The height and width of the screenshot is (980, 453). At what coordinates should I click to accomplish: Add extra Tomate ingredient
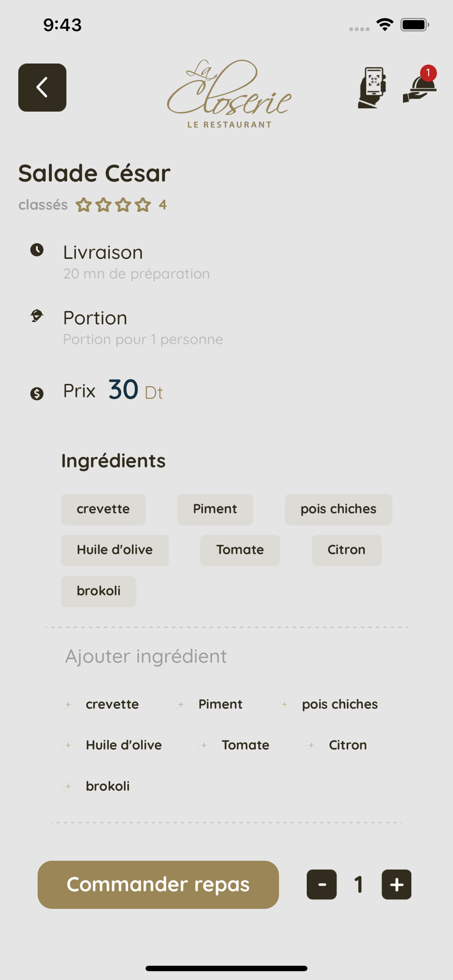pyautogui.click(x=204, y=745)
